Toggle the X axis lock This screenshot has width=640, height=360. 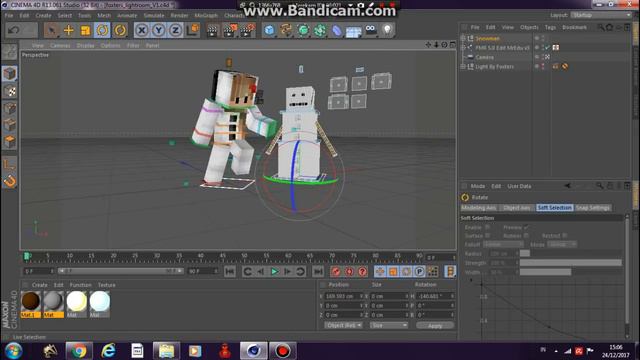[142, 30]
